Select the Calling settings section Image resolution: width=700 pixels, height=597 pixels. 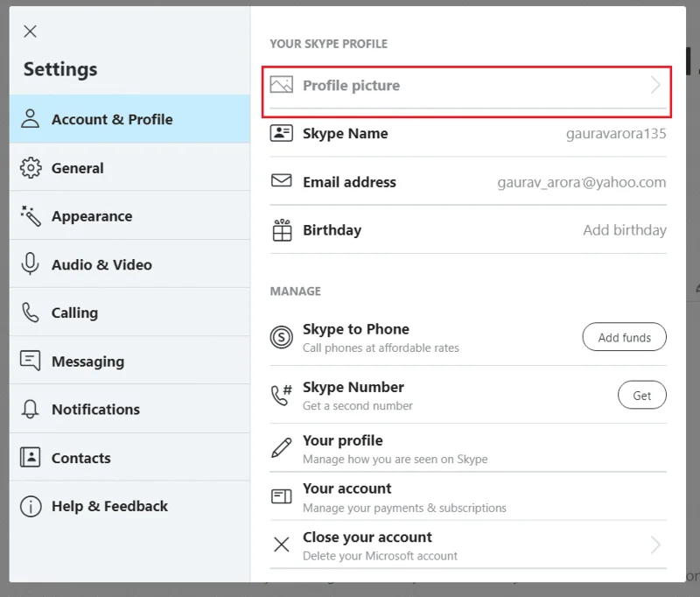[129, 313]
